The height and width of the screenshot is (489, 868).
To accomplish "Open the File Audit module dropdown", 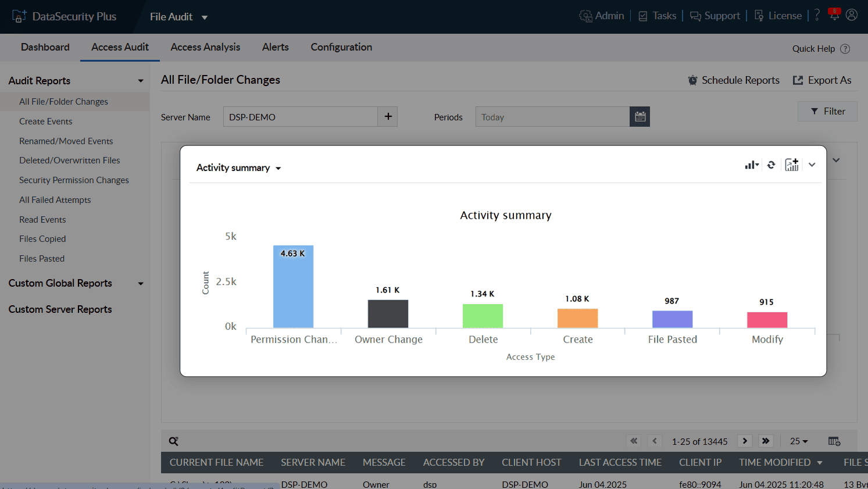I will pos(179,17).
